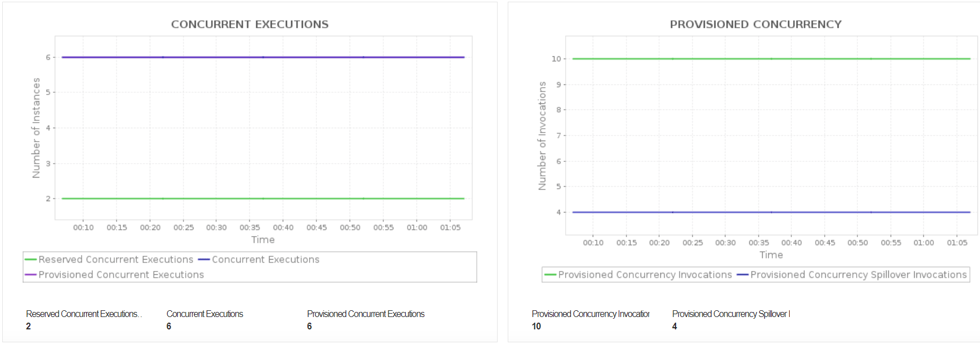980x344 pixels.
Task: Click green legend marker for Reserved Concurrent Executions
Action: tap(30, 260)
